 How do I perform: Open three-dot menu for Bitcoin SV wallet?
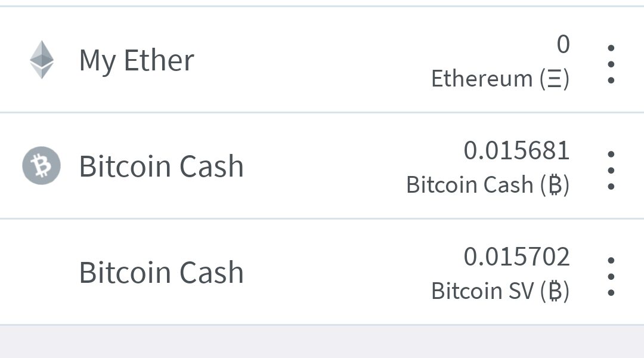point(611,276)
